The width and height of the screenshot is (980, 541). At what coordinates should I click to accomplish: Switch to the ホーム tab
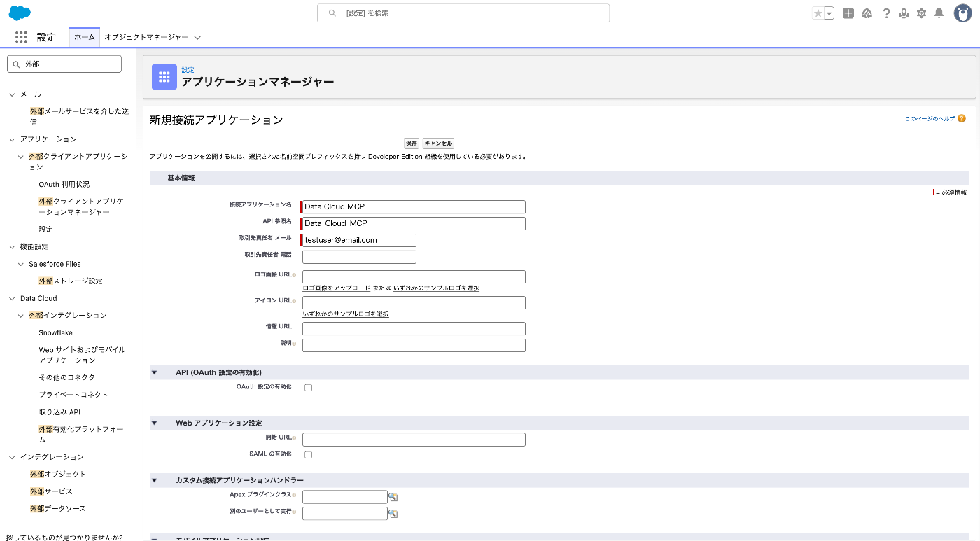coord(84,37)
